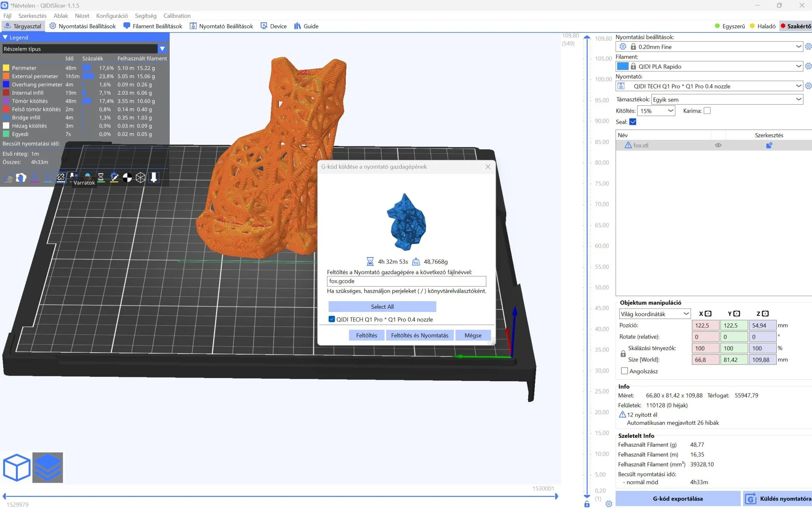Switch to the 3D editor cube view
The height and width of the screenshot is (508, 812).
17,468
